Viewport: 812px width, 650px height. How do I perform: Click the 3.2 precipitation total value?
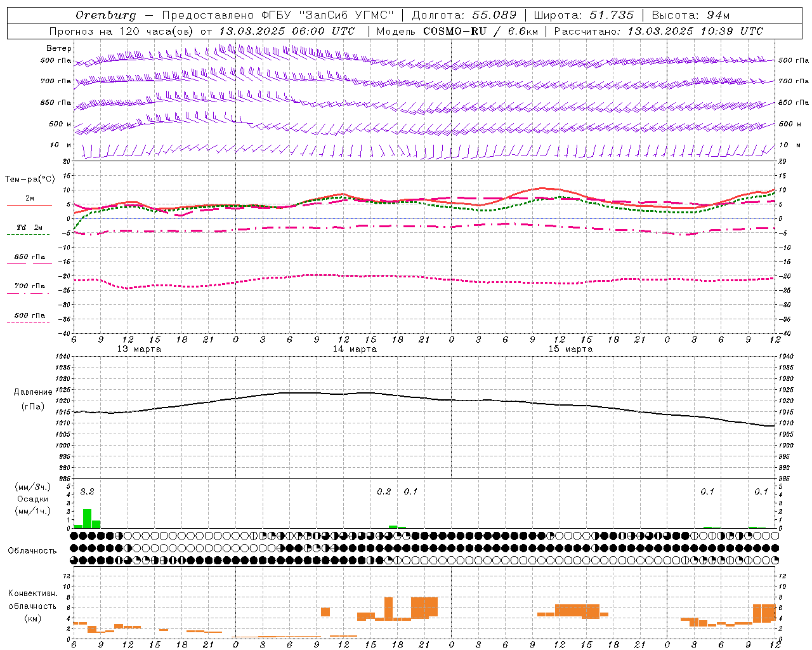click(x=87, y=492)
